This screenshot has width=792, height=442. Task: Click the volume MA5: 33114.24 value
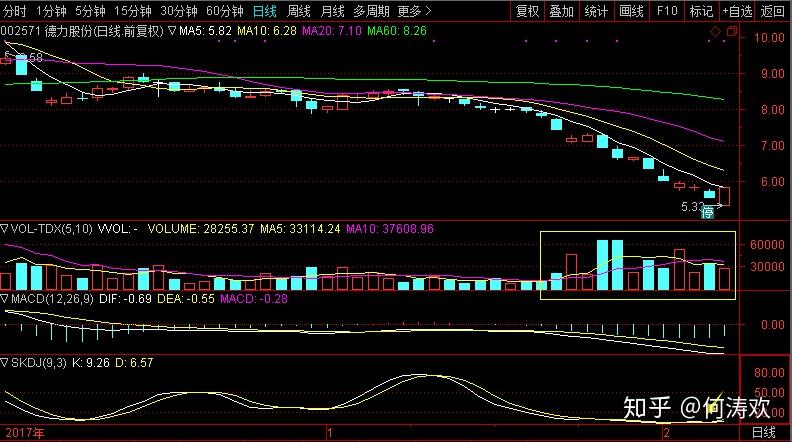pos(300,229)
